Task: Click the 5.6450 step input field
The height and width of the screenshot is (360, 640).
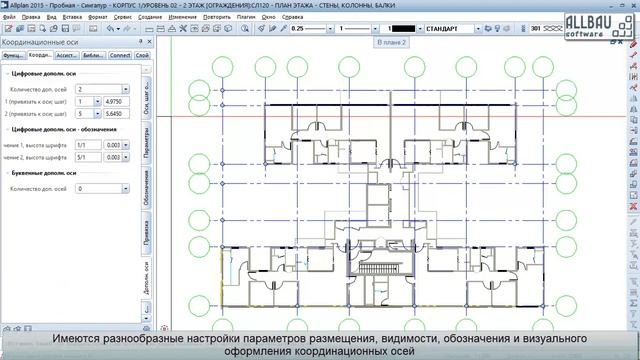Action: click(117, 113)
